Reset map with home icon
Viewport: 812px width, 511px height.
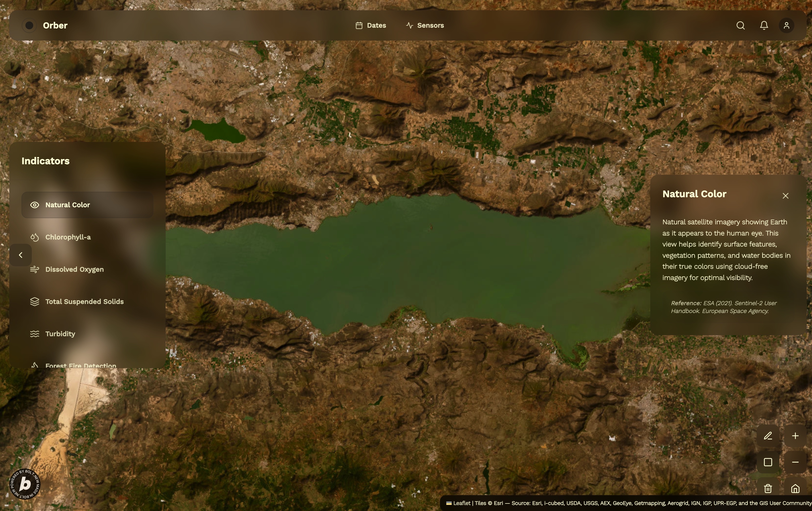795,488
